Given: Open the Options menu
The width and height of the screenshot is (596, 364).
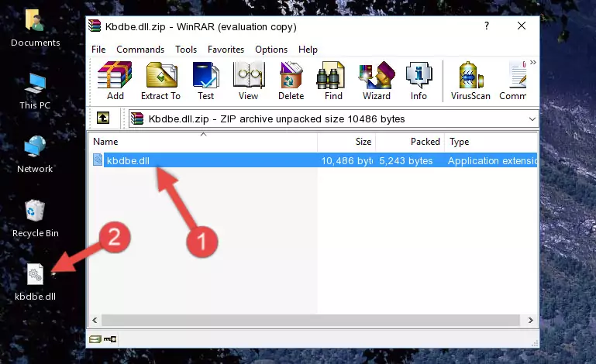Looking at the screenshot, I should tap(271, 50).
